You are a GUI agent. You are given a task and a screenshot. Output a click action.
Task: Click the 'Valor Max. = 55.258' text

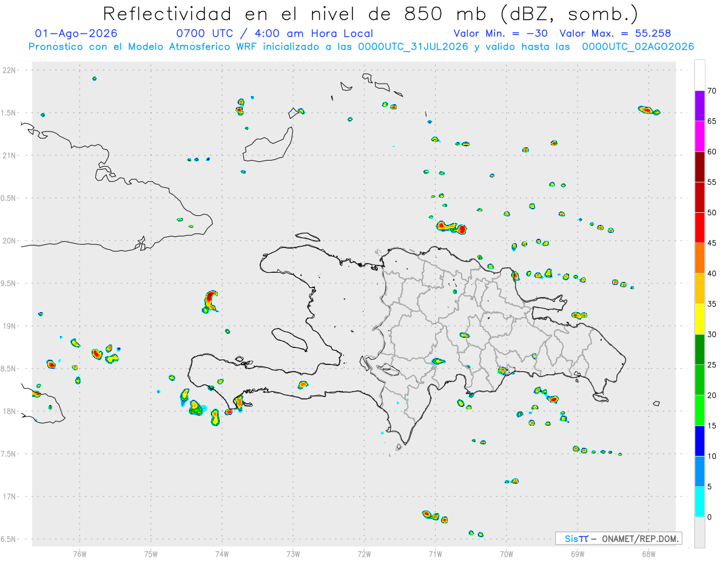click(615, 33)
